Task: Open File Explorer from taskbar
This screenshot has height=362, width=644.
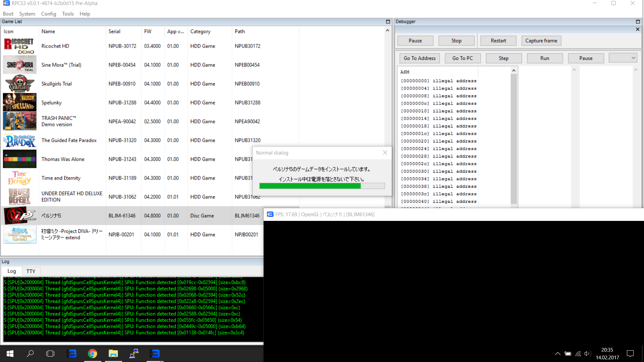Action: 113,353
